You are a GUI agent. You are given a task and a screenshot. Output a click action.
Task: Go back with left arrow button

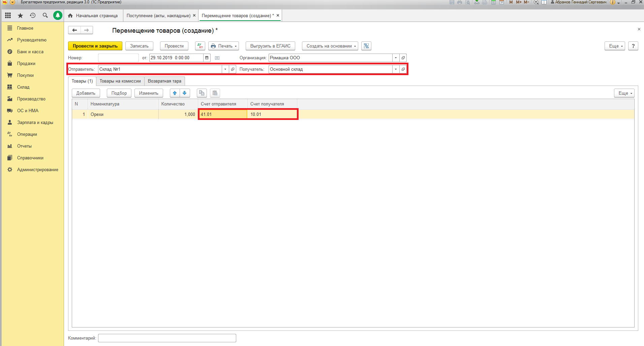coord(74,30)
